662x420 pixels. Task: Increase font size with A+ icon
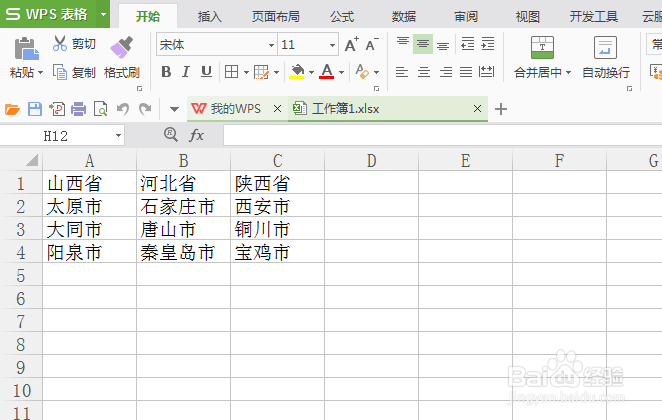[351, 44]
